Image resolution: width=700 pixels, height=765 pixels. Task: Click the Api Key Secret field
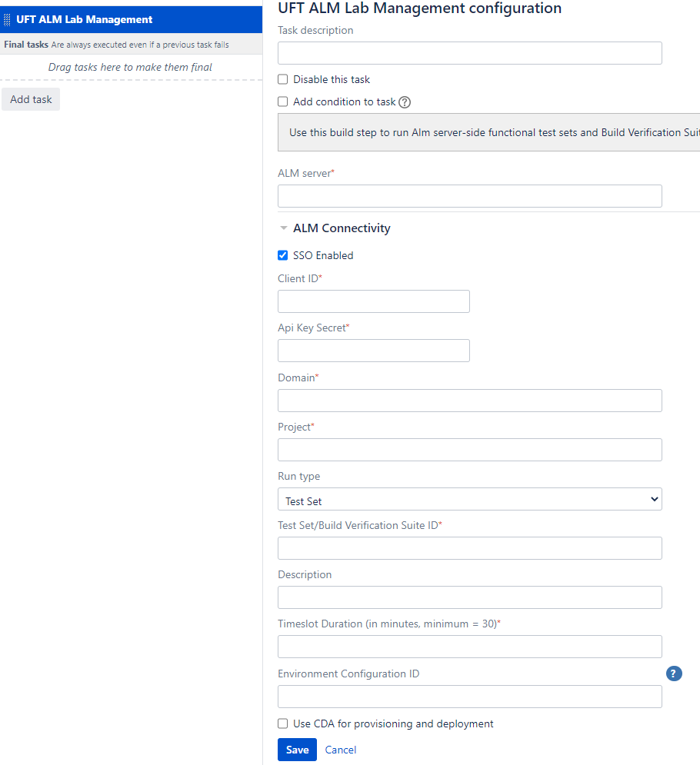point(373,351)
